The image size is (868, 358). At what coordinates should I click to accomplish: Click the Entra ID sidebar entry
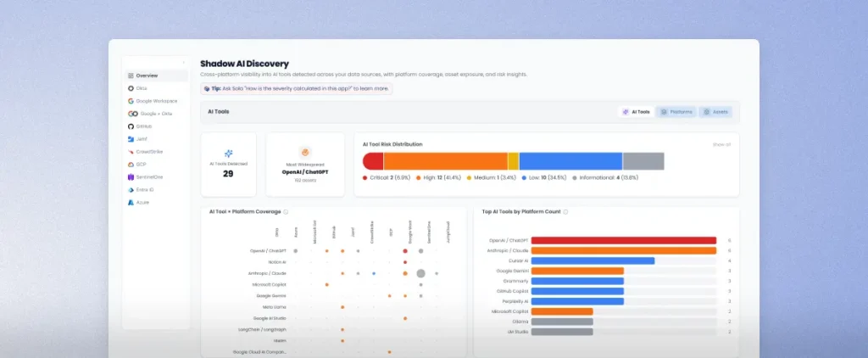(144, 190)
